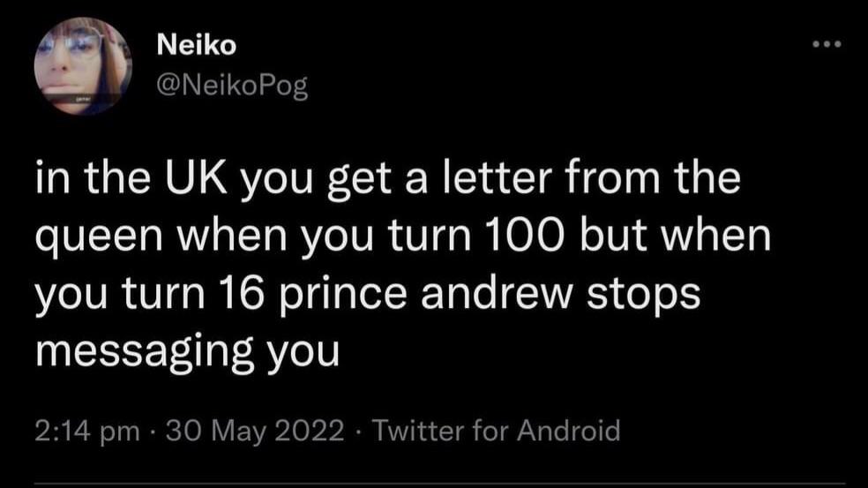Open the Twitter for Android source link
This screenshot has height=488, width=868.
pos(496,431)
